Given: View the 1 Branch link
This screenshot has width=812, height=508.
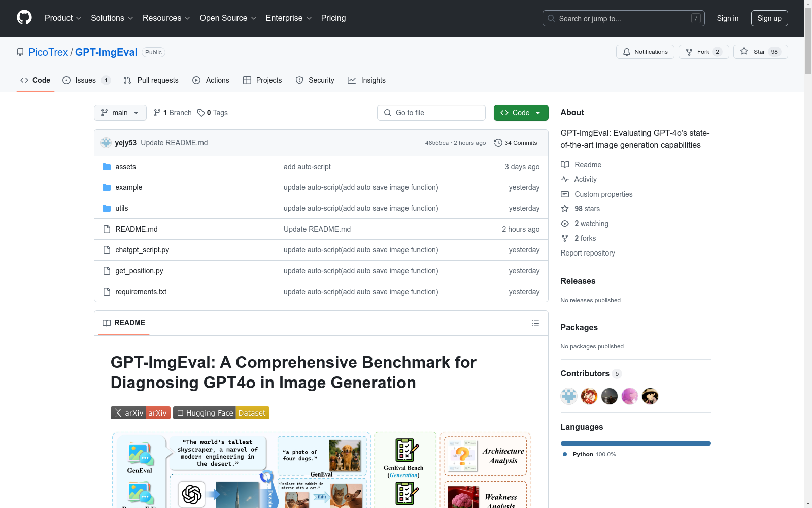Looking at the screenshot, I should click(x=173, y=113).
